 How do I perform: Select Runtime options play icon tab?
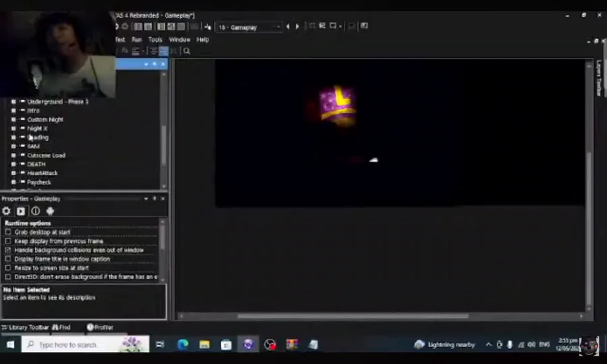coord(21,211)
